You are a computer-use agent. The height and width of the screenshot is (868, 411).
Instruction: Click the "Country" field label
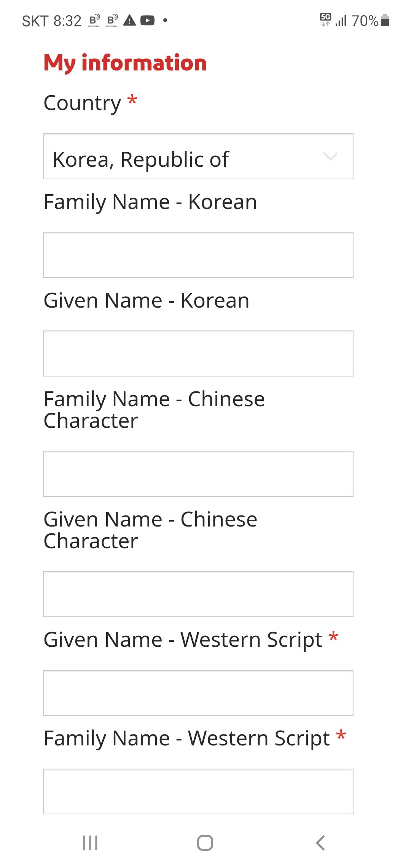click(x=82, y=103)
